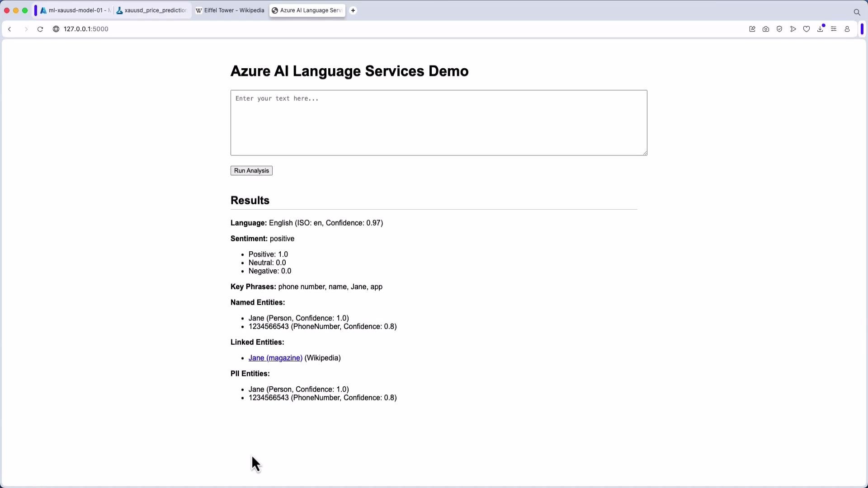Switch to xauusd_price_prediction tab
This screenshot has width=868, height=488.
[152, 10]
